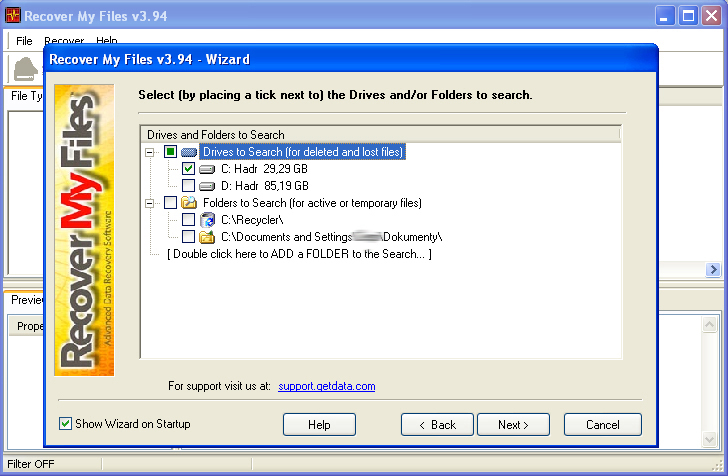Click the C: Hadr hard drive icon
The height and width of the screenshot is (476, 728).
click(x=207, y=169)
